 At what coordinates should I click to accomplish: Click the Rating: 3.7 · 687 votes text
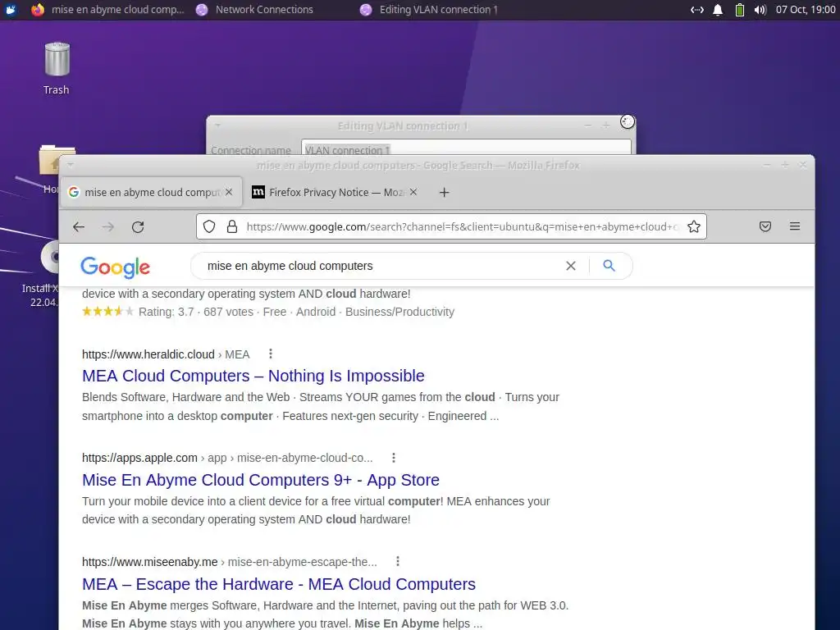(x=196, y=312)
